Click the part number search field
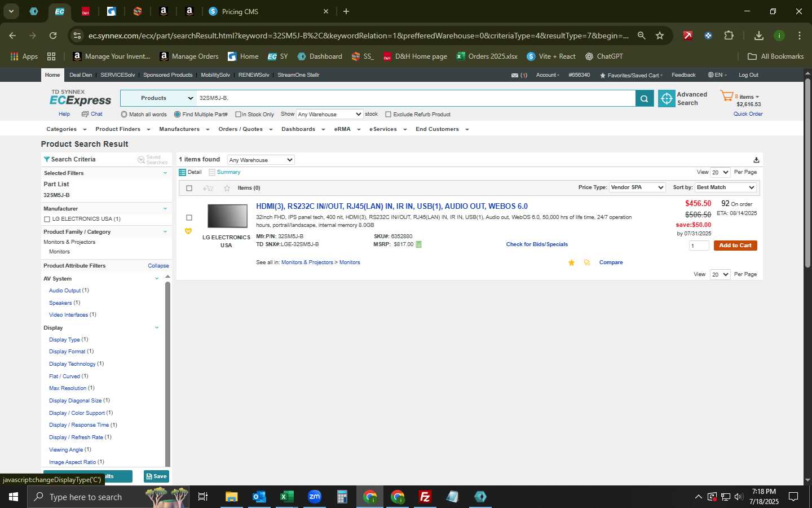812x508 pixels. click(x=416, y=98)
